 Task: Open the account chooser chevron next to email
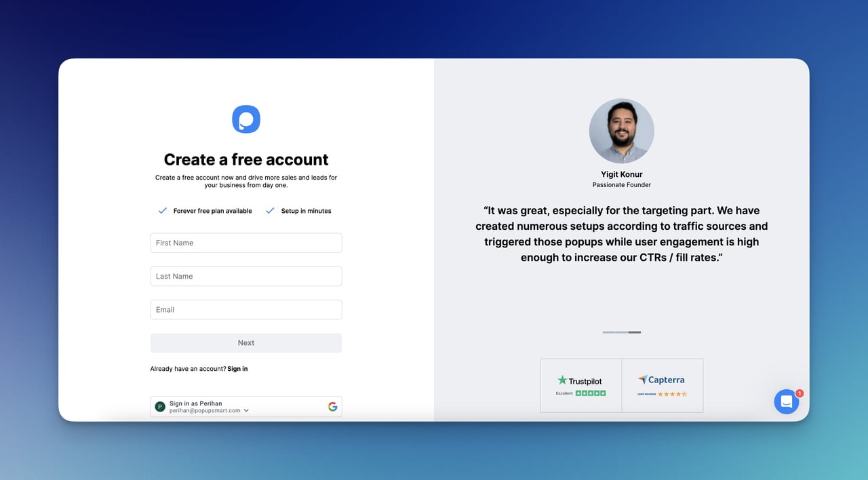coord(247,410)
